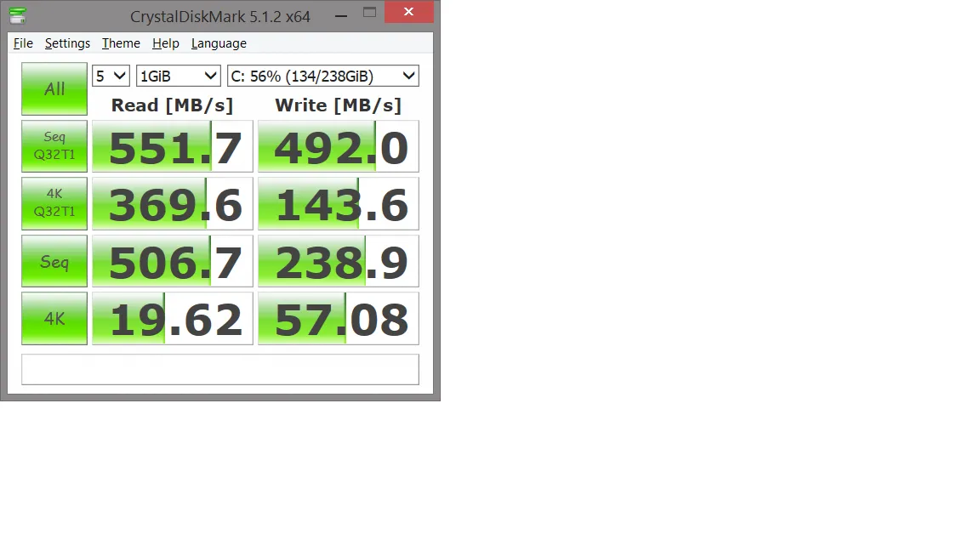Viewport: 980px width, 551px height.
Task: Open the Language menu
Action: tap(219, 43)
